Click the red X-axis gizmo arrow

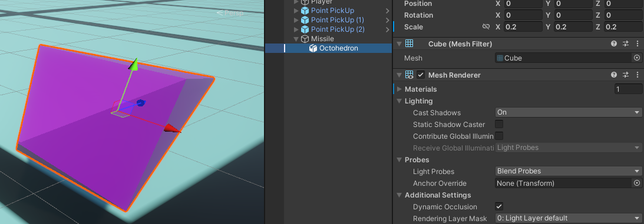[171, 129]
